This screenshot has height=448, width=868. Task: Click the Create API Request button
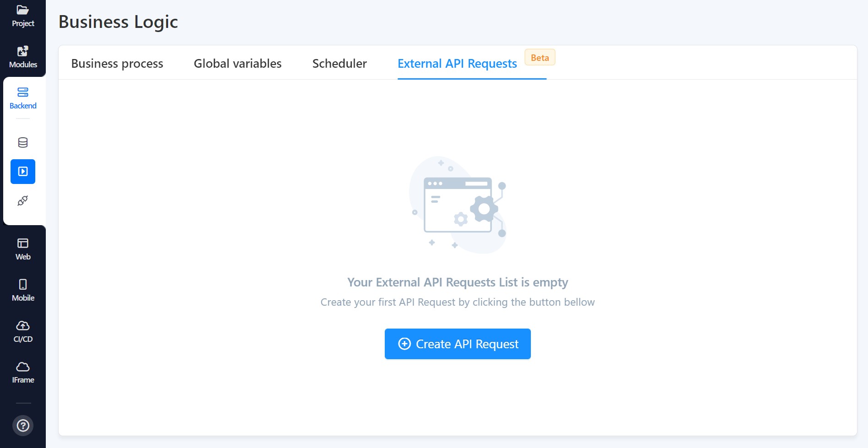[457, 344]
